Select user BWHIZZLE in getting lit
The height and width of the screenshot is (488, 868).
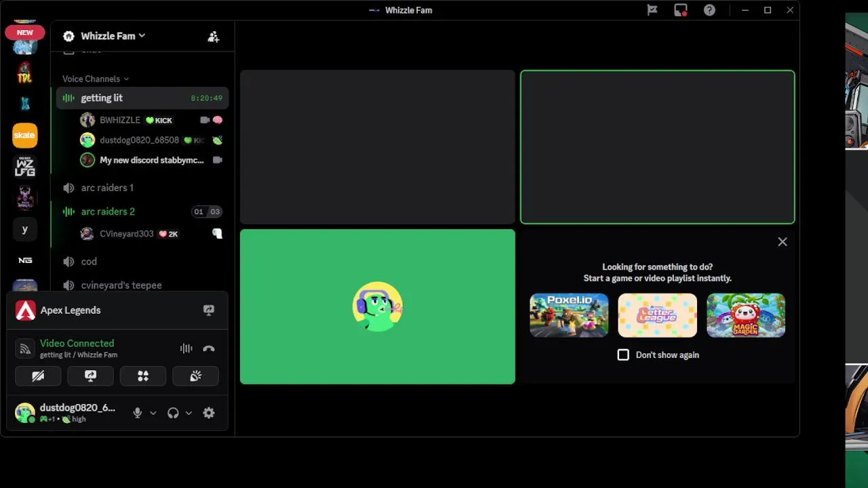tap(120, 120)
